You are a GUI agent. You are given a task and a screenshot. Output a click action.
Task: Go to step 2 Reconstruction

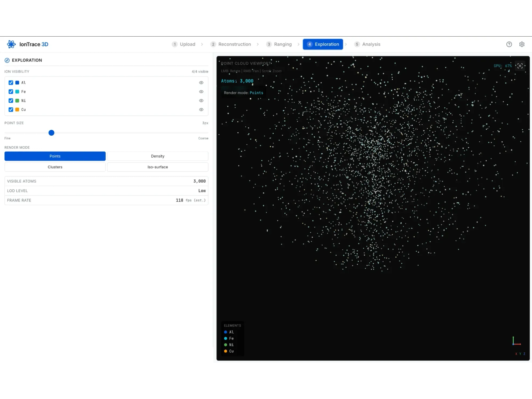point(231,44)
